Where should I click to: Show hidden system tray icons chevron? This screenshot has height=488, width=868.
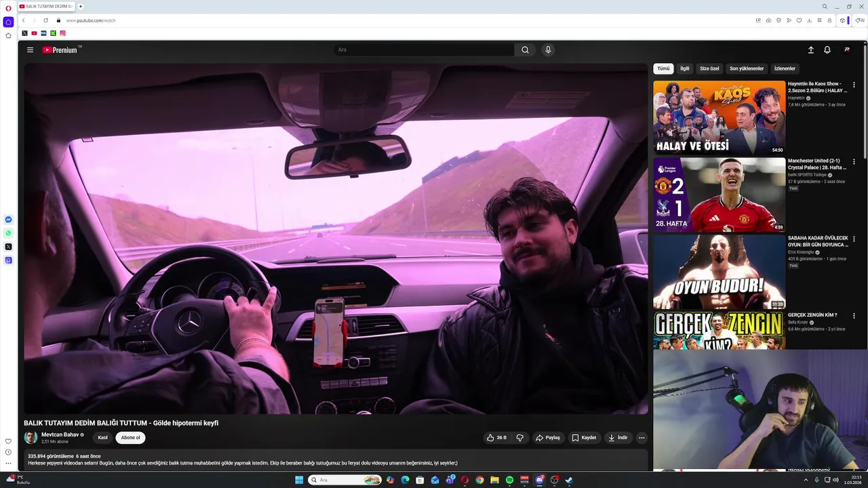806,480
